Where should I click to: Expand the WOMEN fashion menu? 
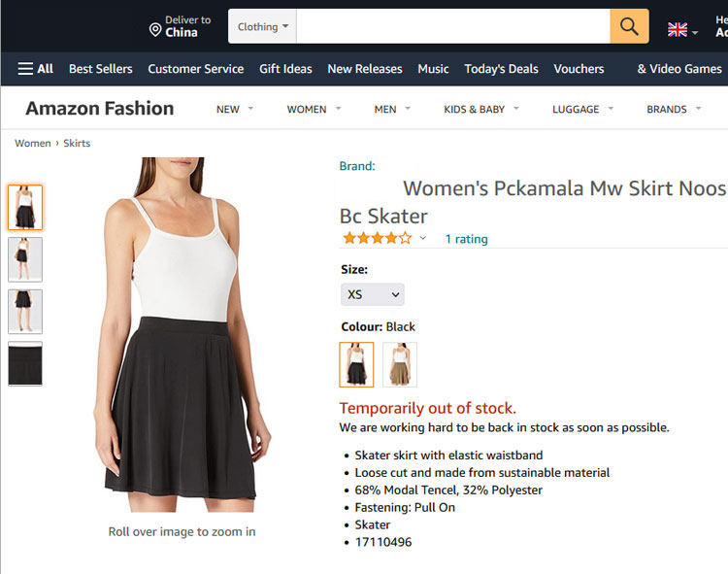pyautogui.click(x=314, y=109)
